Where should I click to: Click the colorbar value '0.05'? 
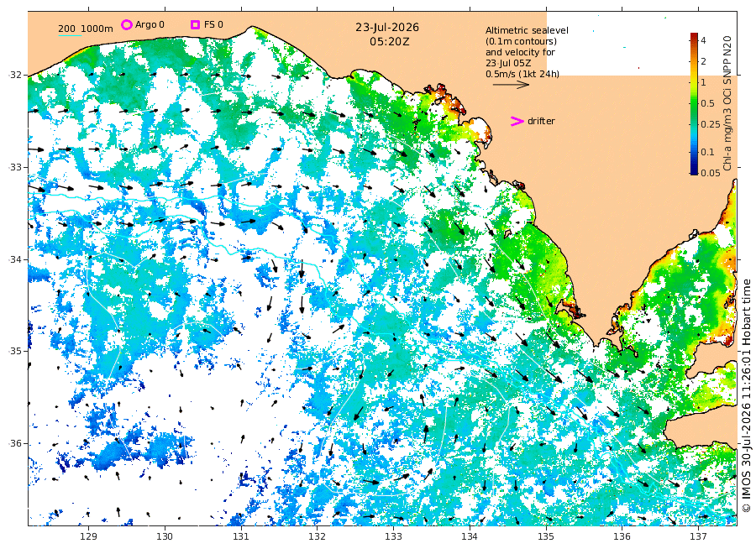tap(711, 172)
